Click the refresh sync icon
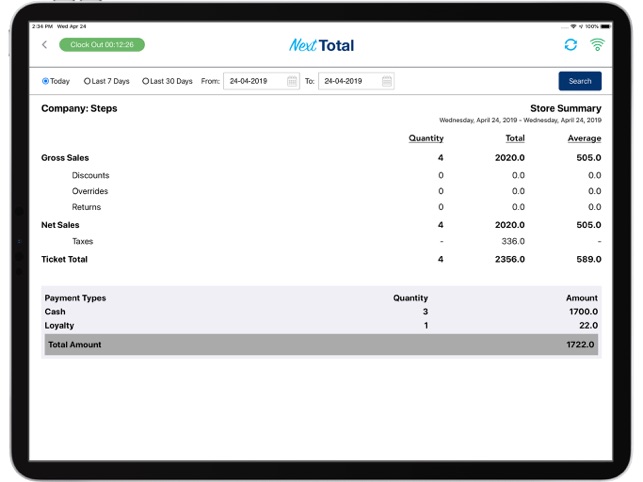Viewport: 643px width, 482px height. (x=570, y=45)
